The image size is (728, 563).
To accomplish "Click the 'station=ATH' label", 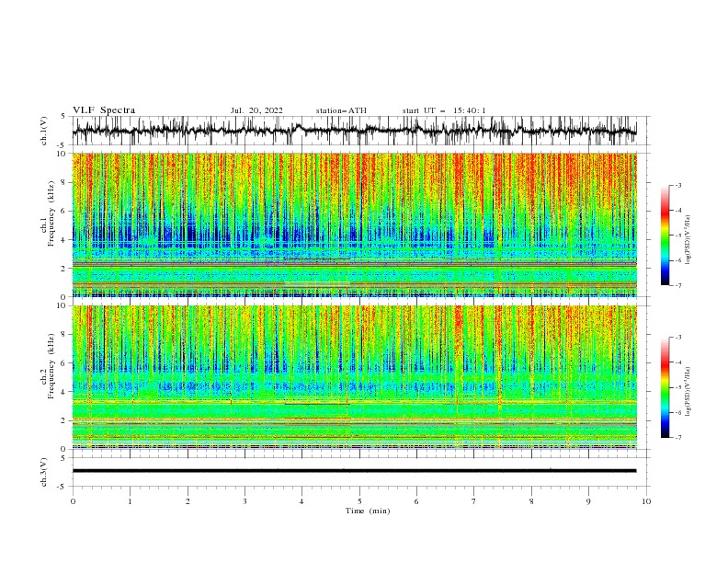I will tap(341, 110).
